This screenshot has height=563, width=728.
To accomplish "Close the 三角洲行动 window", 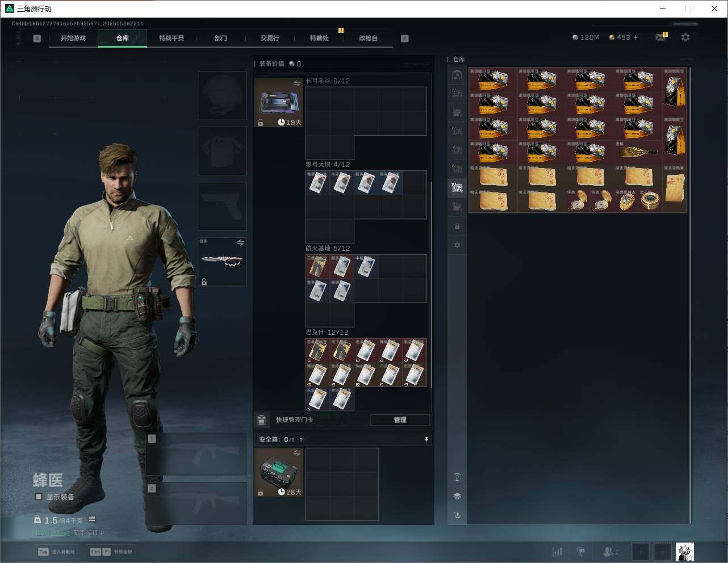I will 714,9.
